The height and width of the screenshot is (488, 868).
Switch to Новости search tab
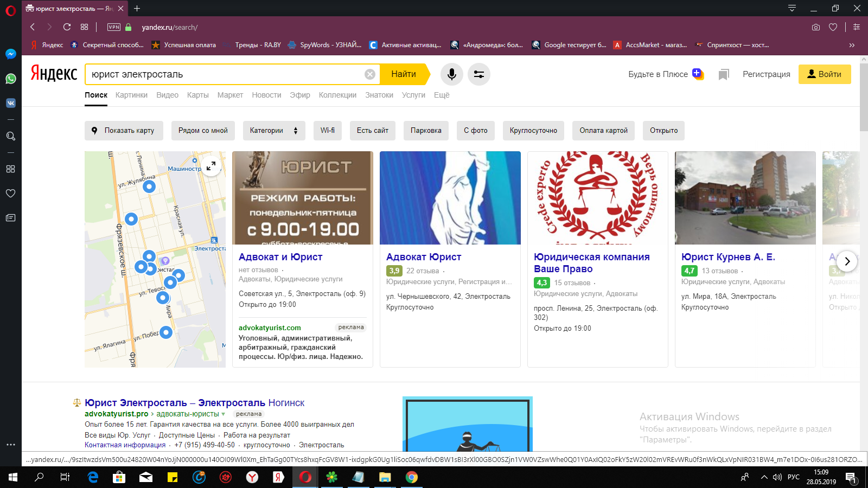tap(266, 95)
